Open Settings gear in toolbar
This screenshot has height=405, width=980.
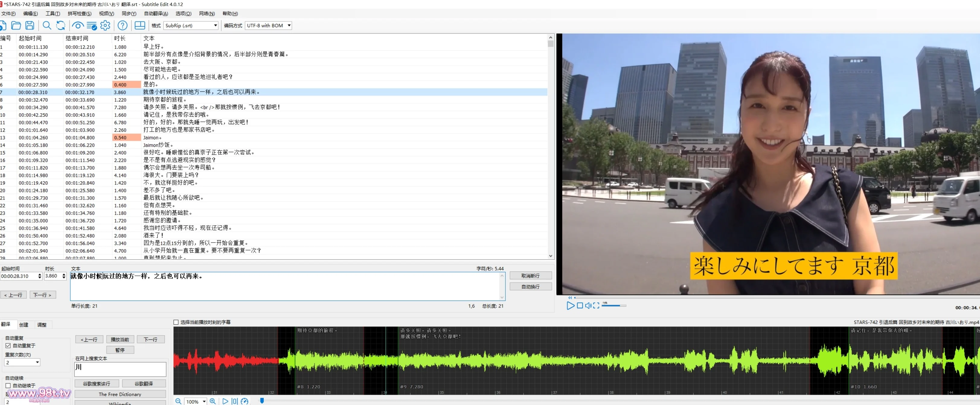point(105,25)
